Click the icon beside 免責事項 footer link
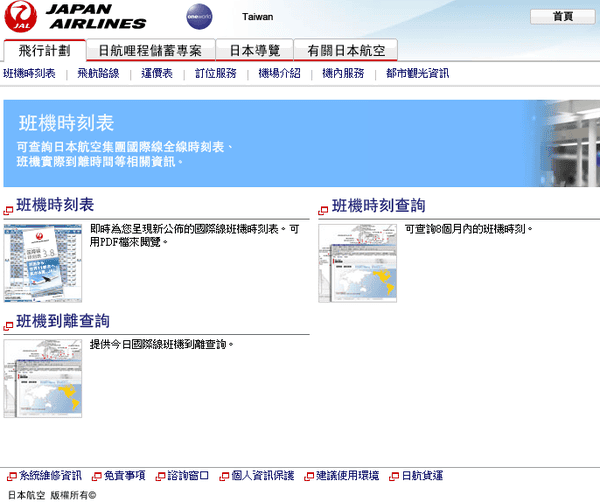 point(96,476)
